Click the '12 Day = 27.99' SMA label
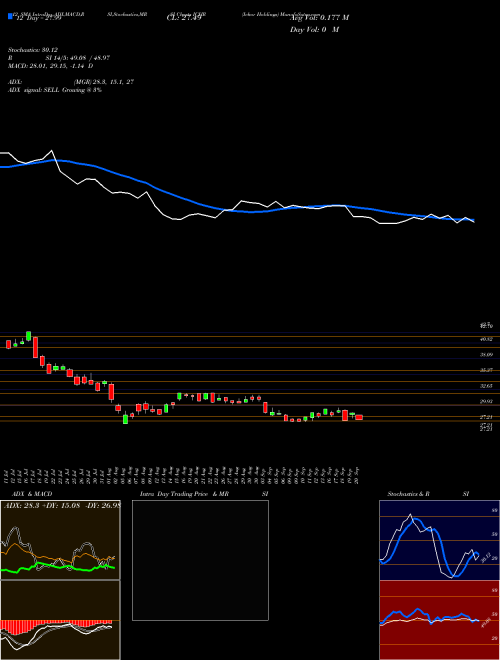 pos(38,18)
